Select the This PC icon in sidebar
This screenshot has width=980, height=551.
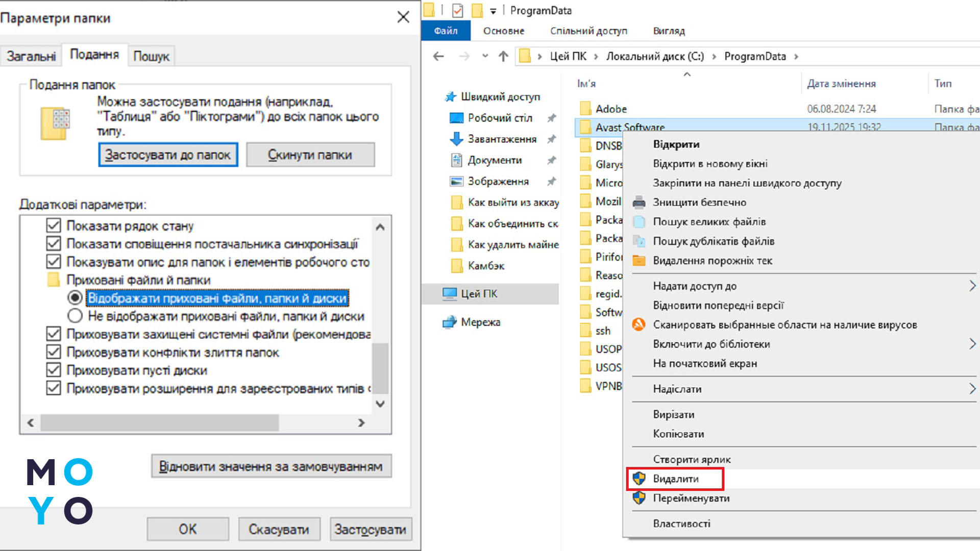click(450, 293)
